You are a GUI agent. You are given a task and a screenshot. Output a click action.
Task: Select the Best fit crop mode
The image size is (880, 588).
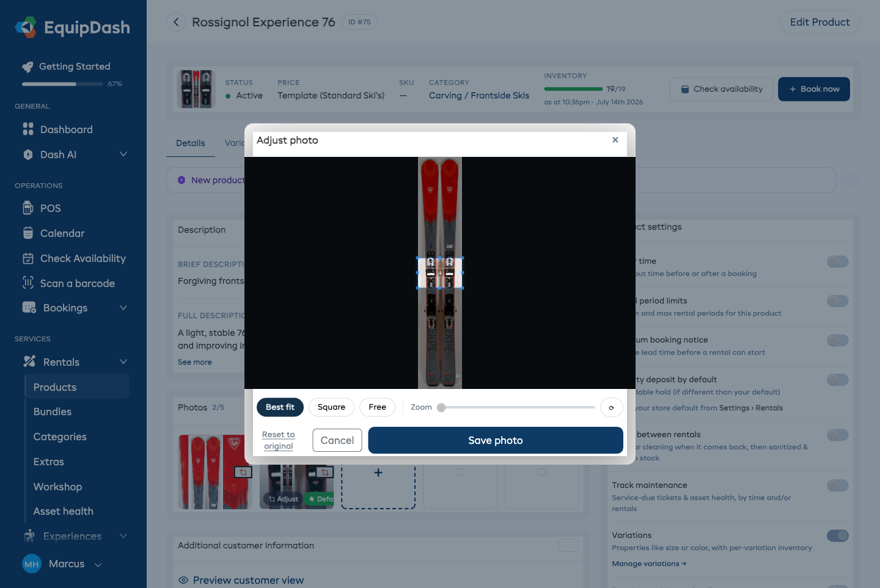coord(280,407)
